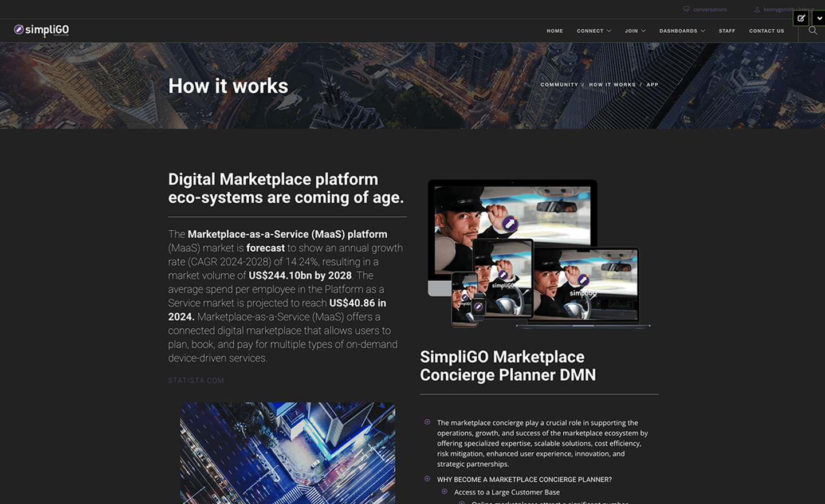Expand the JOIN dropdown chevron
Viewport: 825px width, 504px height.
click(x=643, y=31)
